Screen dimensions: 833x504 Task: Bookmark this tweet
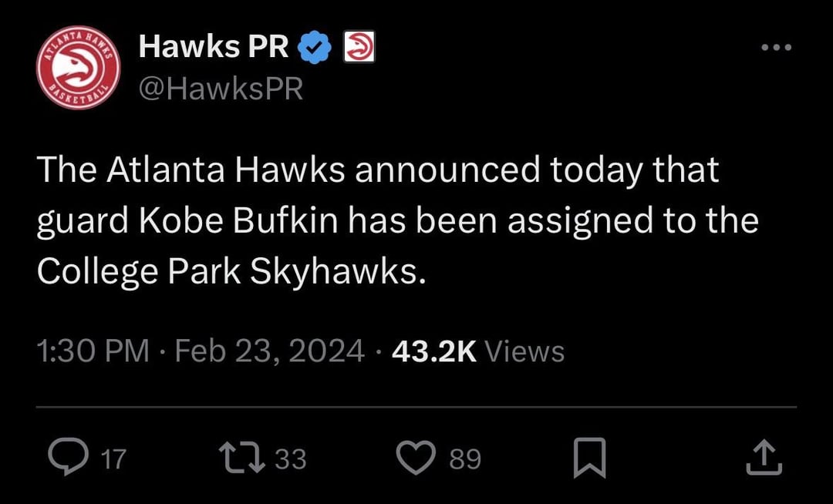589,459
